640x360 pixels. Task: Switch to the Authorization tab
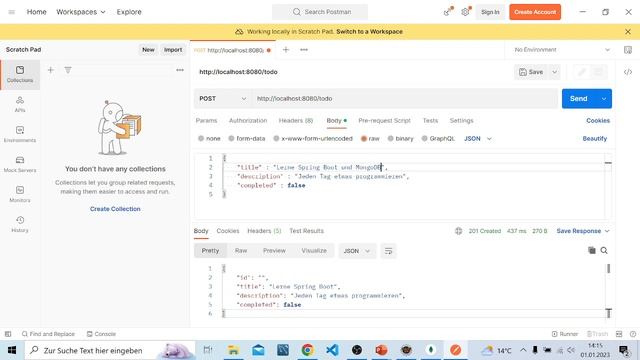tap(248, 120)
